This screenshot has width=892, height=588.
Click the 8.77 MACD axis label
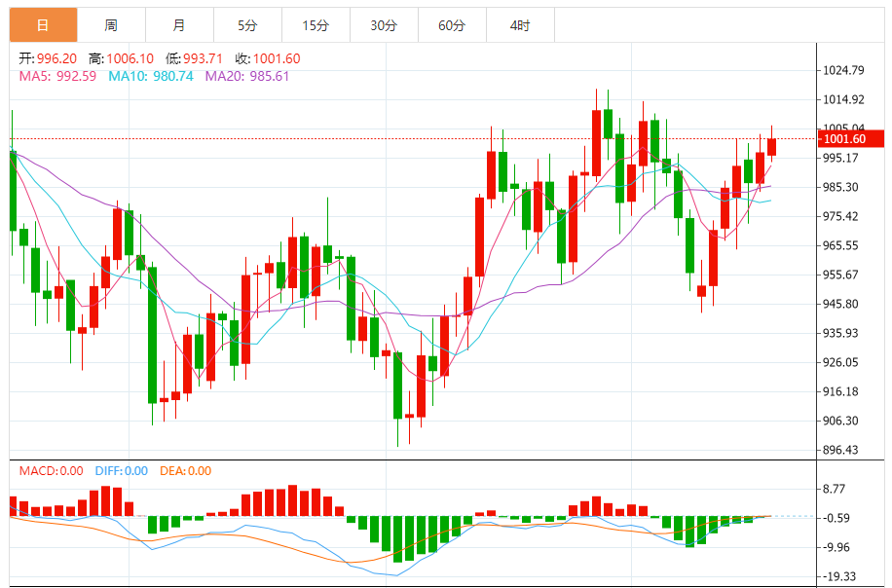coord(835,489)
